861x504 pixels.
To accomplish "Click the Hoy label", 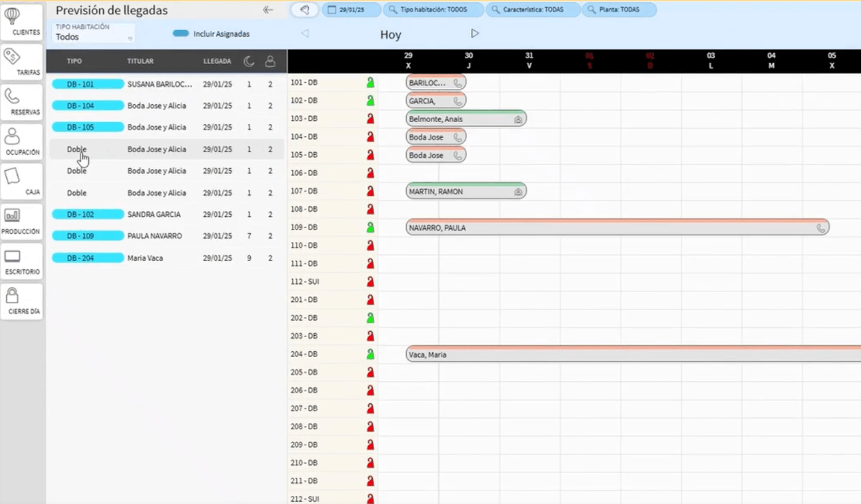I will tap(391, 35).
